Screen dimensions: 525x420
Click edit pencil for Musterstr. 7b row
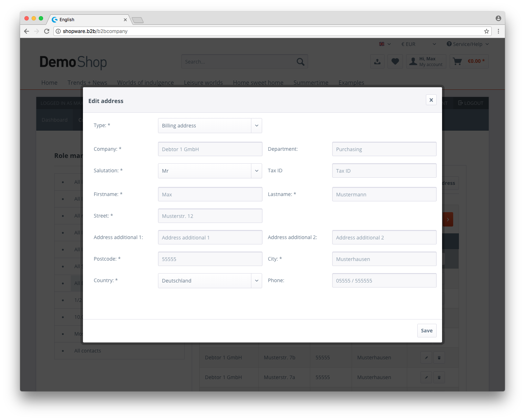(x=426, y=358)
